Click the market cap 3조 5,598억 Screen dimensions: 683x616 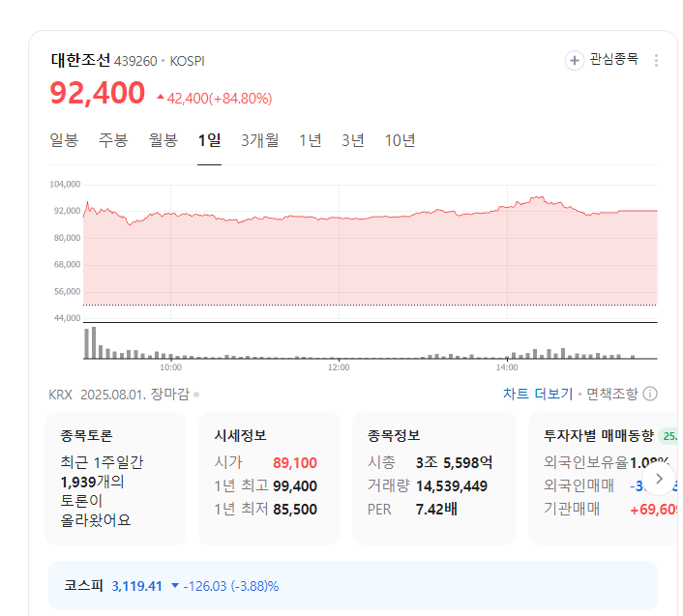tap(454, 463)
